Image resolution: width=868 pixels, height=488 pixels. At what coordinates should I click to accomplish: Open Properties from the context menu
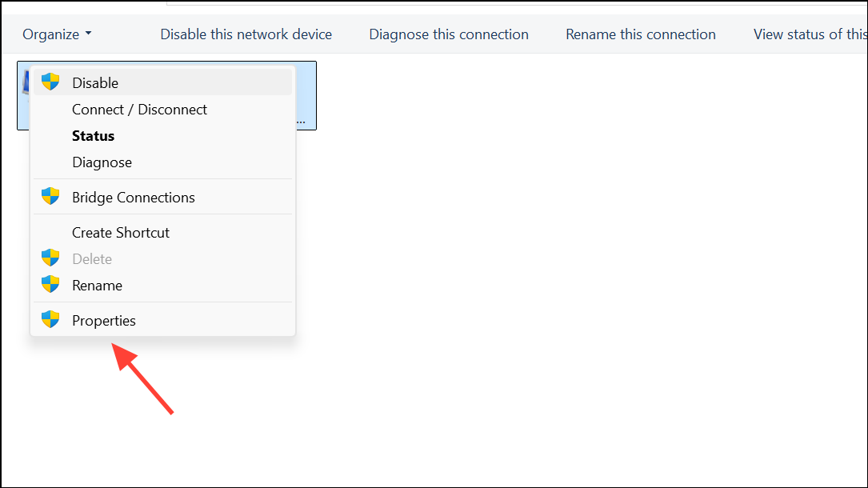click(x=103, y=320)
